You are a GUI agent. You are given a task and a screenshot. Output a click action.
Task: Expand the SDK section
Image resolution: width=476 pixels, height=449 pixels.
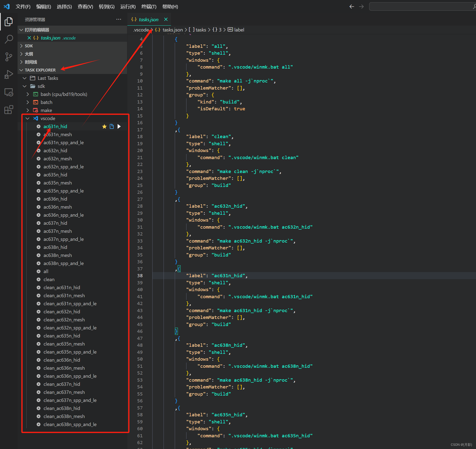coord(21,46)
